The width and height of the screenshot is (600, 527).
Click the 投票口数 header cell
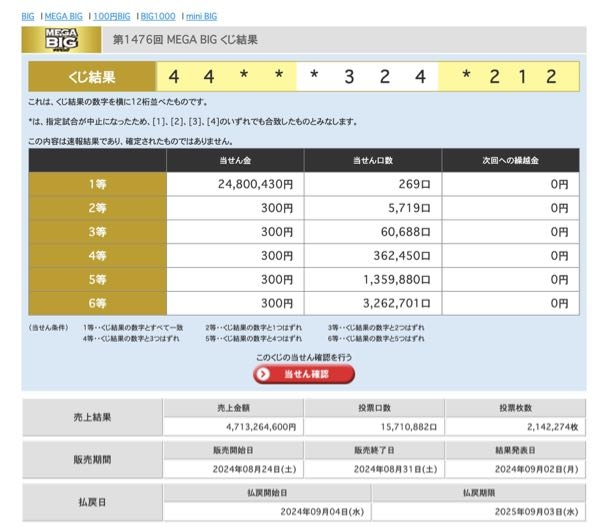[374, 408]
